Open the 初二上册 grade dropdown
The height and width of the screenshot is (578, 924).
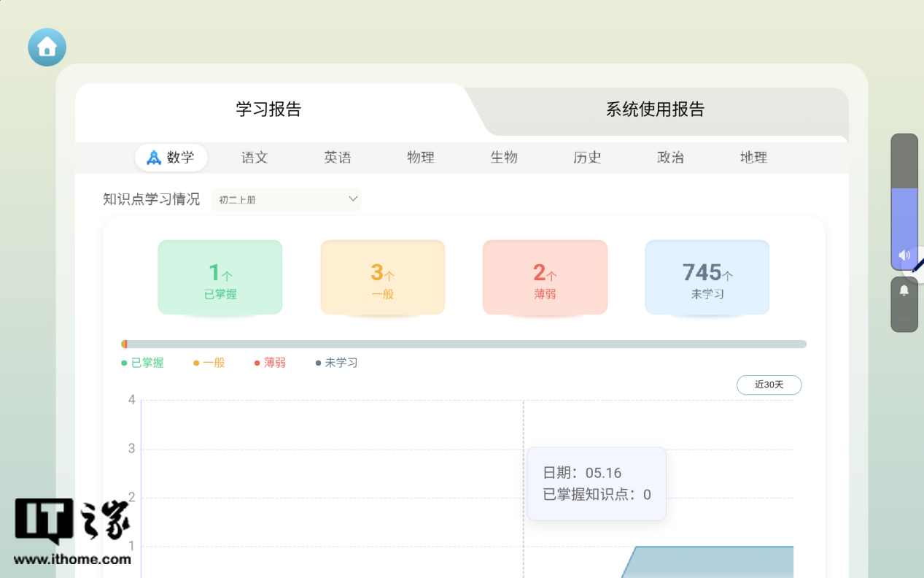coord(287,199)
